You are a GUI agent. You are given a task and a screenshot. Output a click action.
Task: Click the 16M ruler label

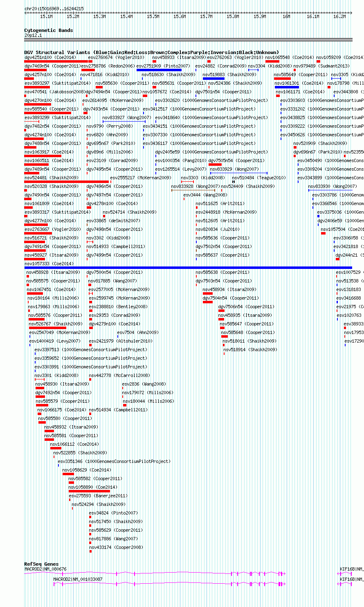pos(286,16)
